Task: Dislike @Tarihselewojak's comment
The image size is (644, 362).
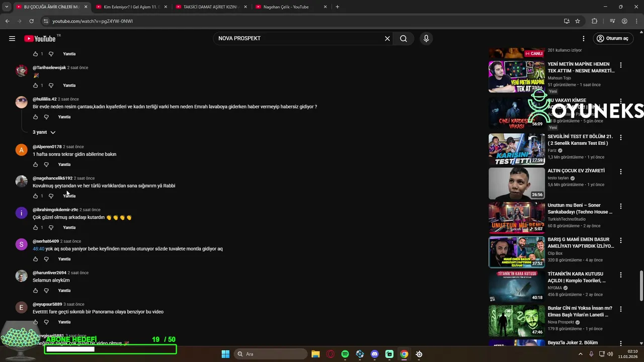Action: pyautogui.click(x=51, y=85)
